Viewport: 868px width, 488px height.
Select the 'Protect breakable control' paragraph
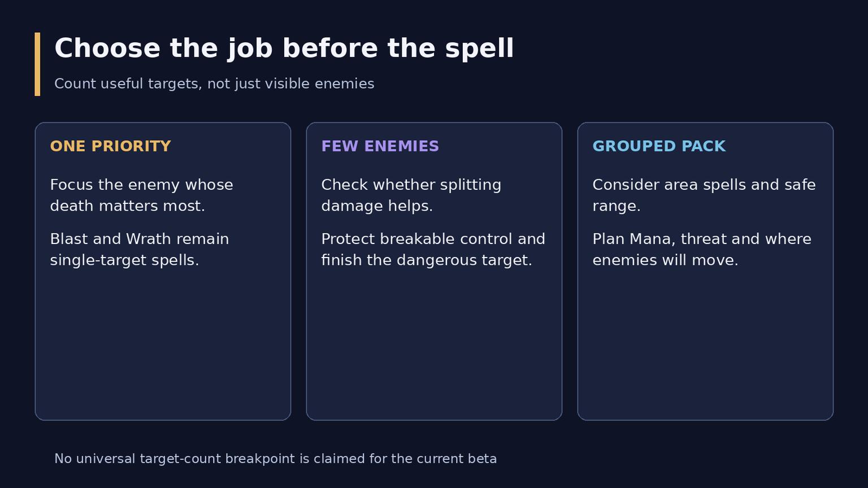click(433, 250)
